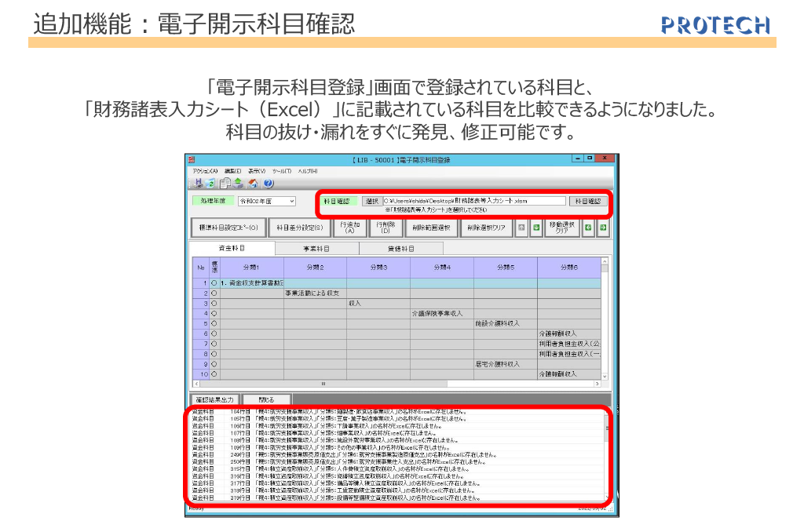The width and height of the screenshot is (804, 532).
Task: Click the copy documents toolbar icon
Action: pyautogui.click(x=225, y=183)
